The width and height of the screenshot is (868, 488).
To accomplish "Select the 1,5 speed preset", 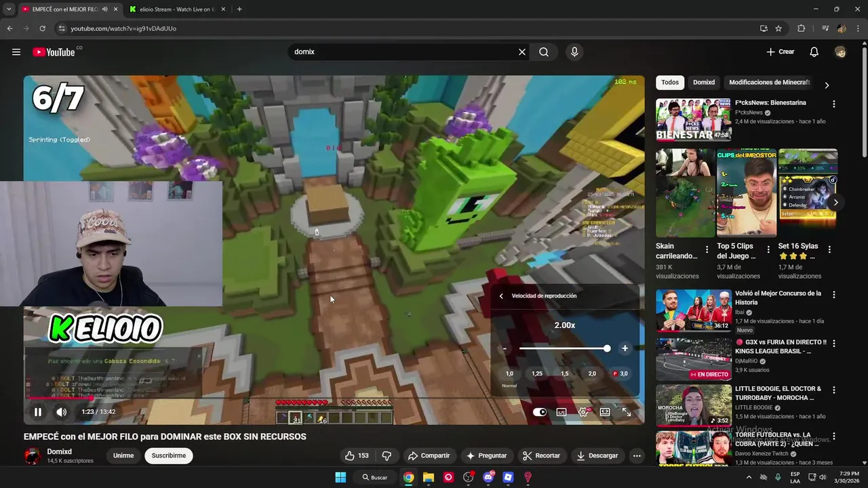I will point(564,373).
